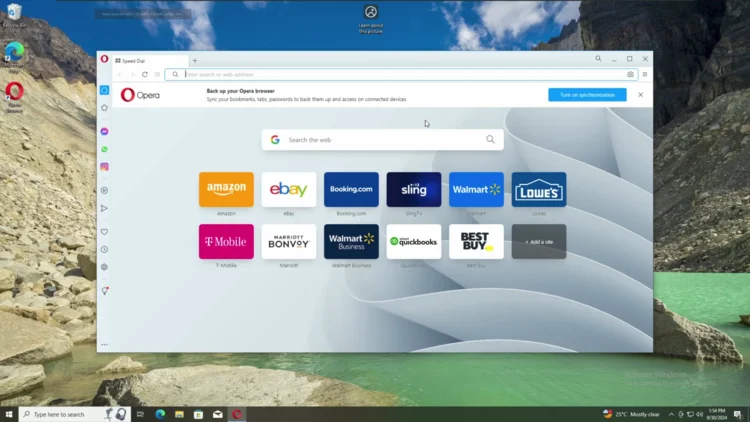Dismiss the backup sync banner
This screenshot has width=750, height=422.
(640, 95)
